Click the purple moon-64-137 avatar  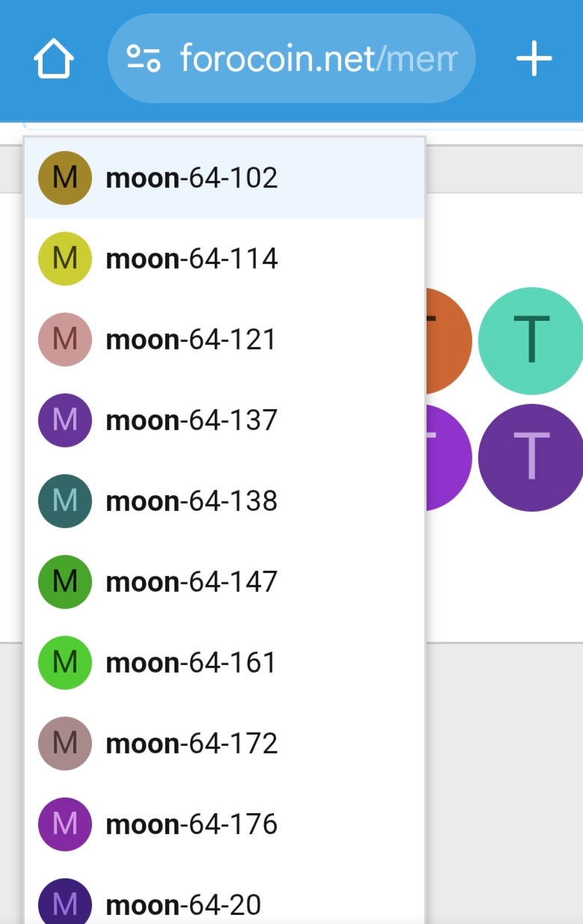click(x=65, y=420)
